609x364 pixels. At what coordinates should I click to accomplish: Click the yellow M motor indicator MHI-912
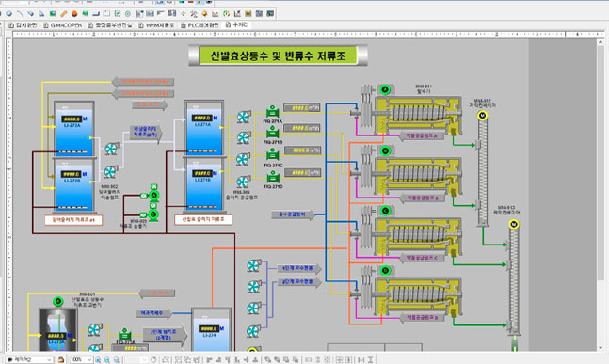point(482,116)
